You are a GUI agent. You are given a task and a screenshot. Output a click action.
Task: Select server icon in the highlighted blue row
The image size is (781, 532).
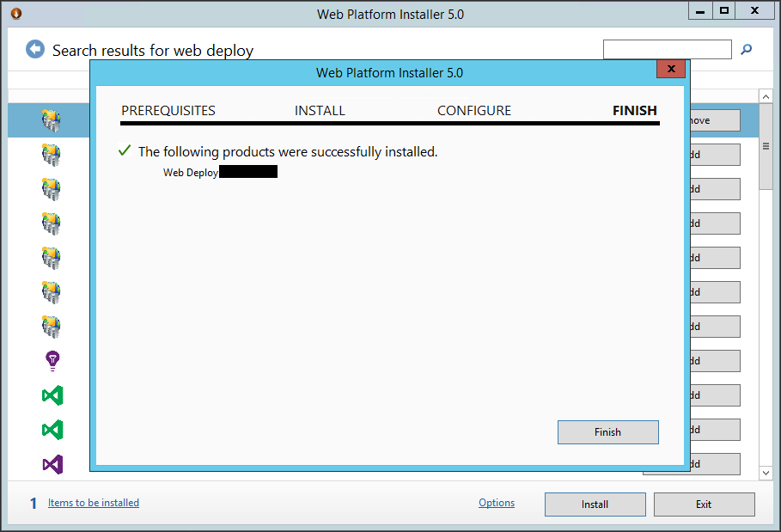[52, 120]
